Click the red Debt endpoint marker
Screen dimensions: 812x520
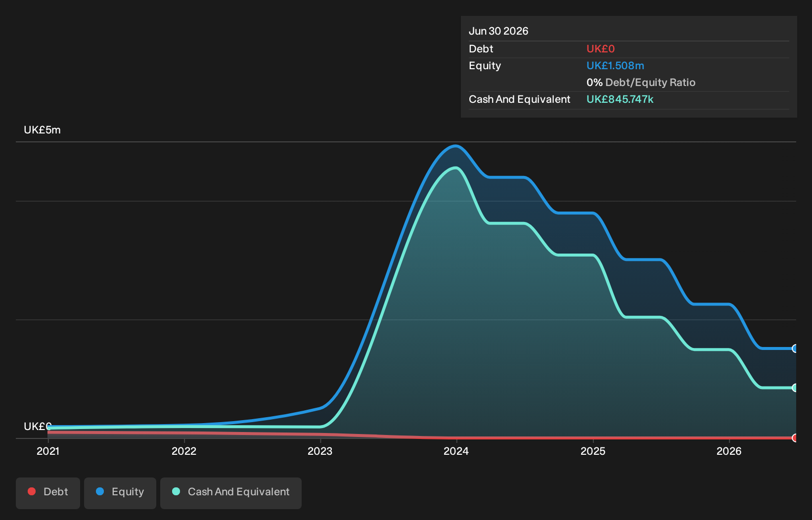point(795,438)
